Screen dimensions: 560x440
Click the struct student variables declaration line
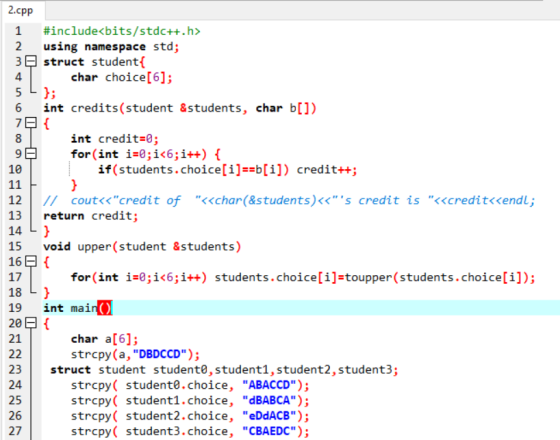(224, 369)
